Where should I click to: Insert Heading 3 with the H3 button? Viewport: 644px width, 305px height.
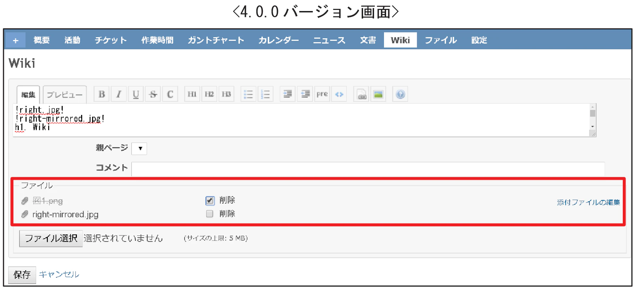[226, 94]
